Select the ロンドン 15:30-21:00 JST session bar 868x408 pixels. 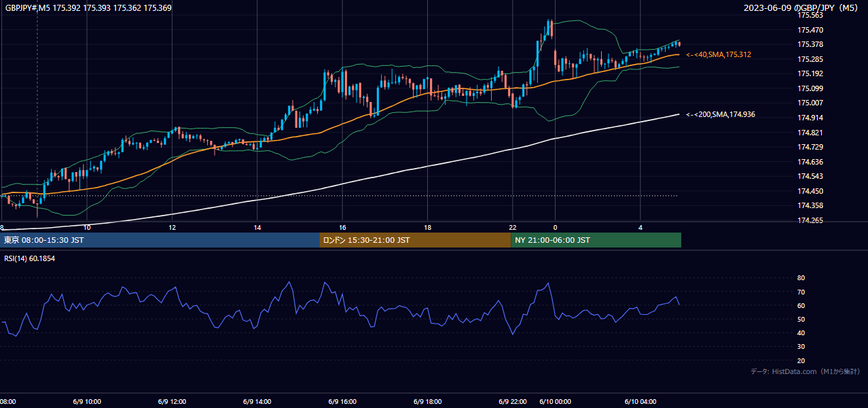pos(415,240)
